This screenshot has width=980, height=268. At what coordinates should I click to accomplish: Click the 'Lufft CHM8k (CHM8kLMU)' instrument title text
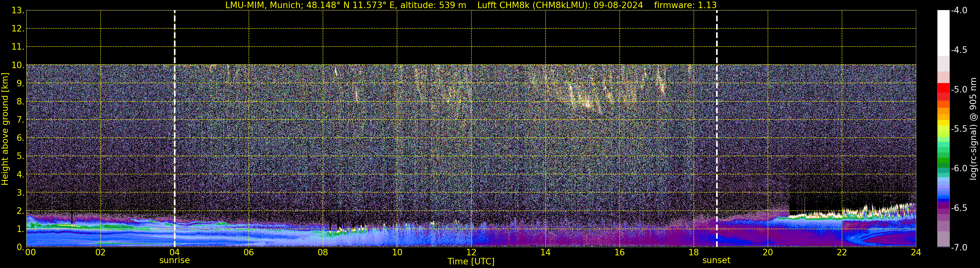click(533, 5)
